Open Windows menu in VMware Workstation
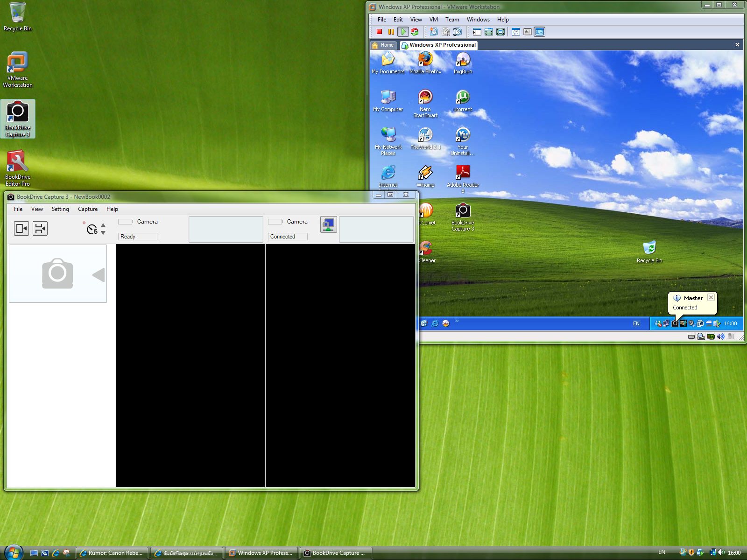Screen dimensions: 747x560 pos(478,20)
